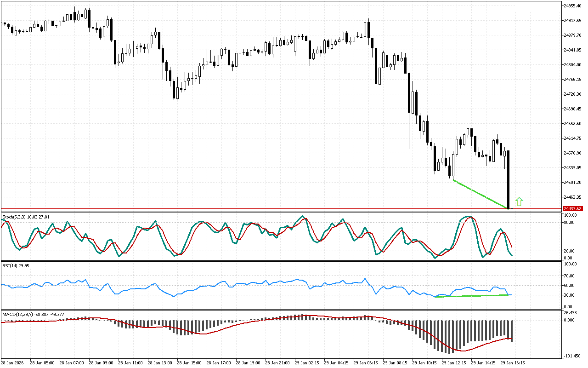Click the 24955.40 price axis label
The height and width of the screenshot is (368, 588).
(x=572, y=6)
